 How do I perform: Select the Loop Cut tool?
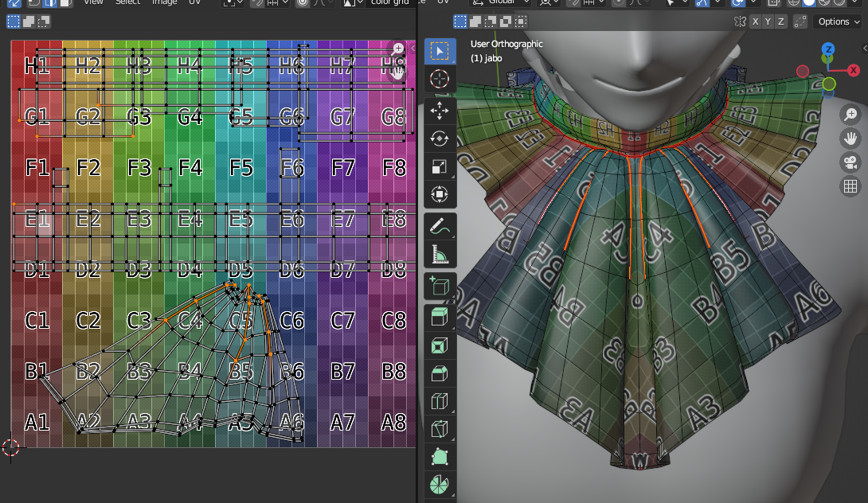point(440,401)
